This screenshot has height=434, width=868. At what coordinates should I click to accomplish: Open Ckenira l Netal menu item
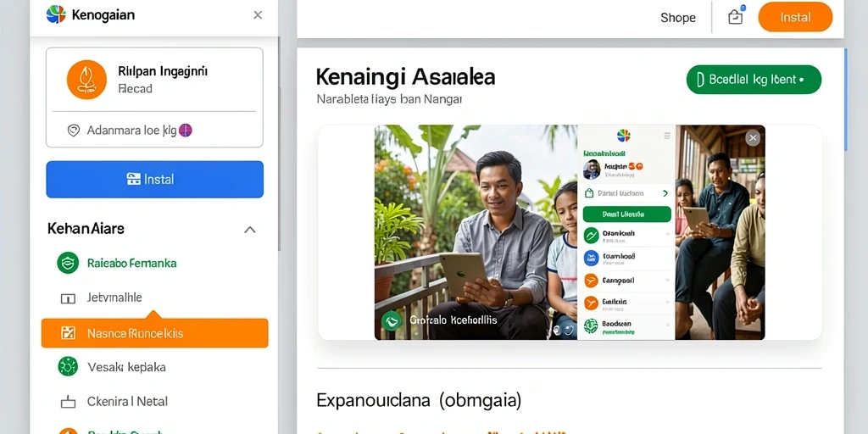point(127,401)
